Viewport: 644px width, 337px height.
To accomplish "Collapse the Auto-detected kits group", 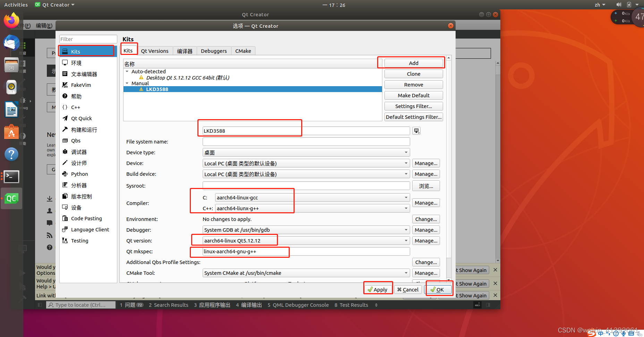I will coord(127,71).
